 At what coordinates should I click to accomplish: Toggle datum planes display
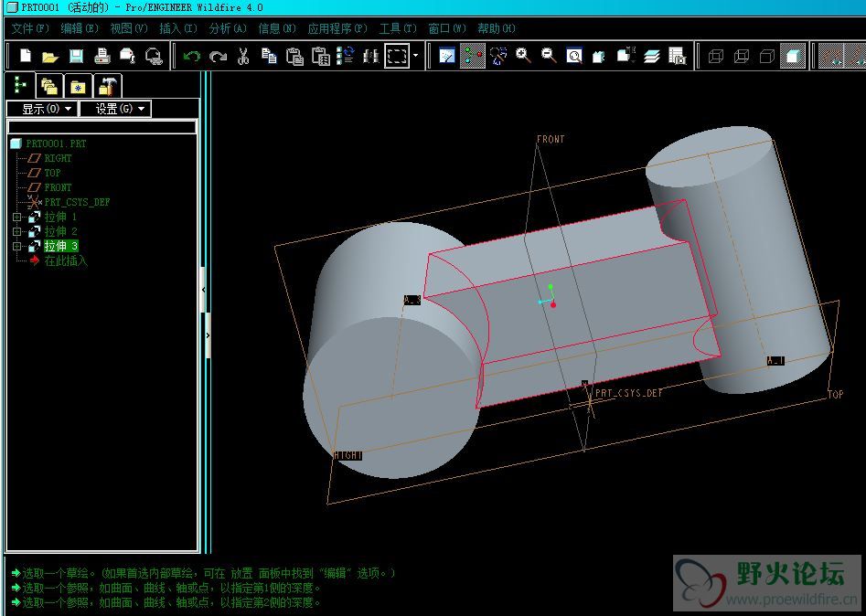point(830,56)
